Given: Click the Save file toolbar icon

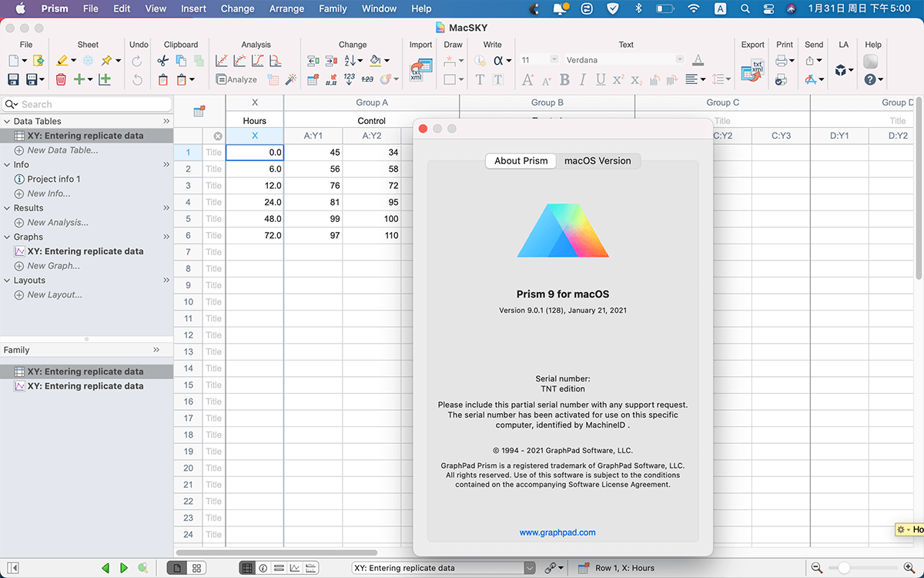Looking at the screenshot, I should [x=13, y=79].
